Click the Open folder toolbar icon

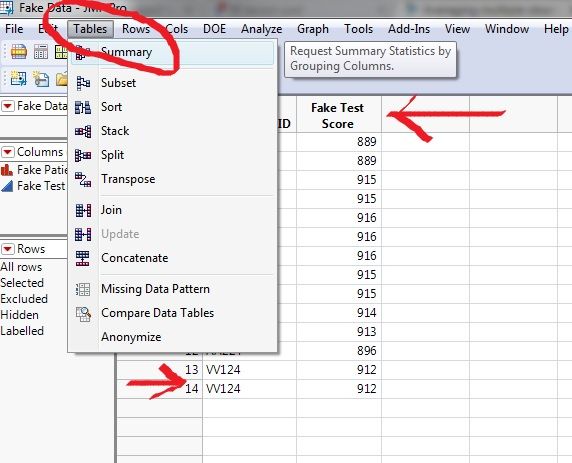tap(62, 79)
